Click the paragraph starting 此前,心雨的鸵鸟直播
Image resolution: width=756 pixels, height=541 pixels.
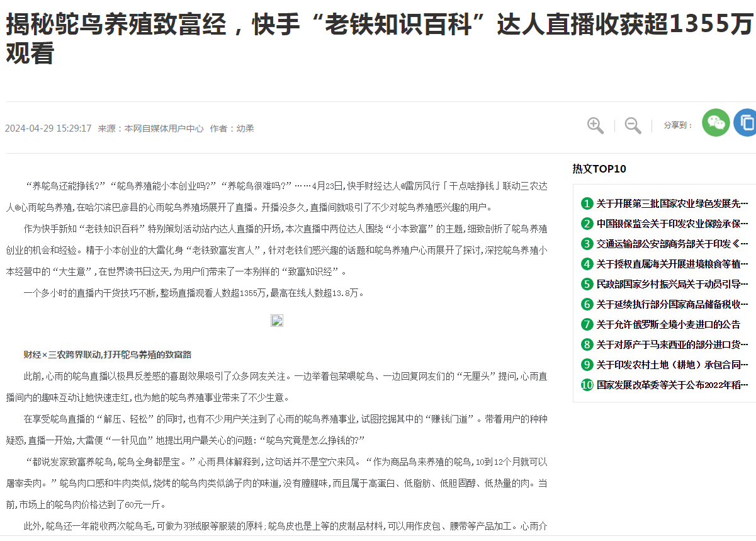pos(276,387)
